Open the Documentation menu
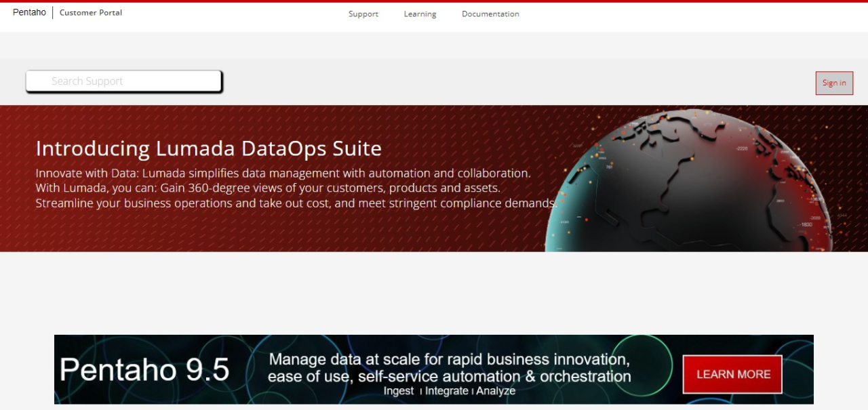Image resolution: width=868 pixels, height=410 pixels. point(490,14)
